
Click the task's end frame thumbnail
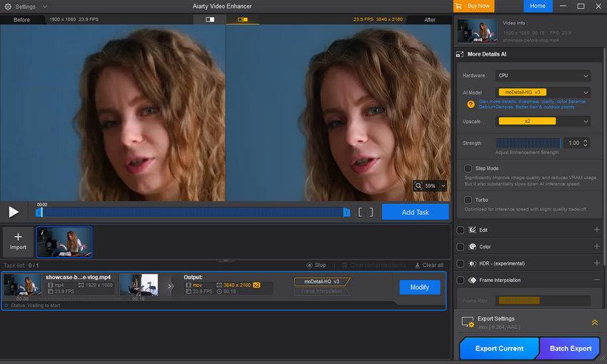point(139,285)
